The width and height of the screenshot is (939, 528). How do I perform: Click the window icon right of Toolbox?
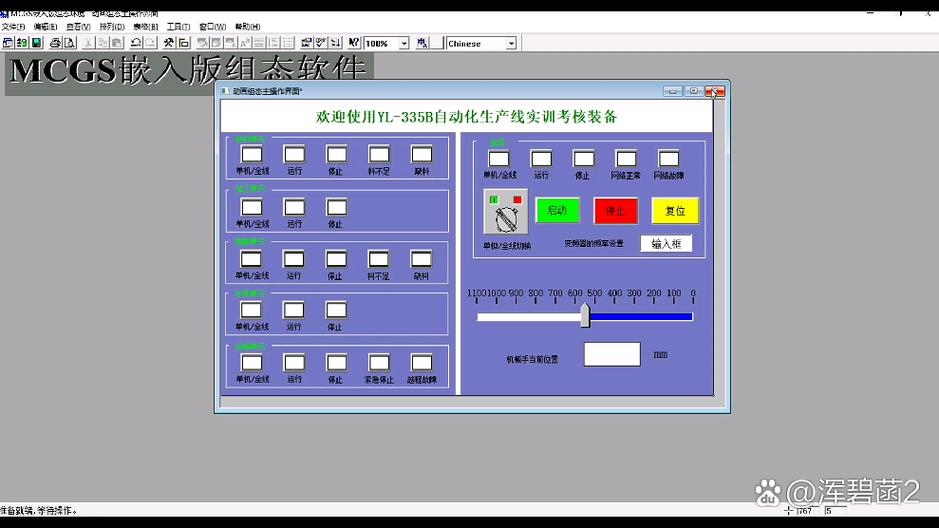pyautogui.click(x=184, y=43)
